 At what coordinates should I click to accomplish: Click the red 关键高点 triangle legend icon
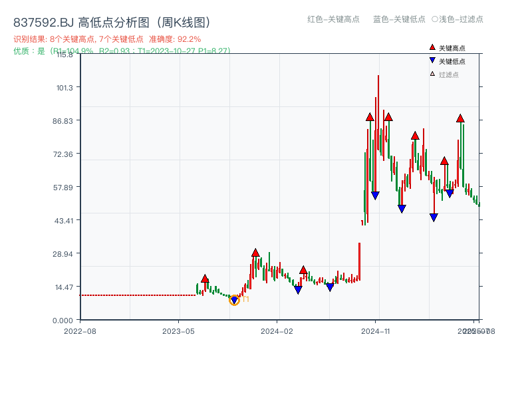[432, 47]
